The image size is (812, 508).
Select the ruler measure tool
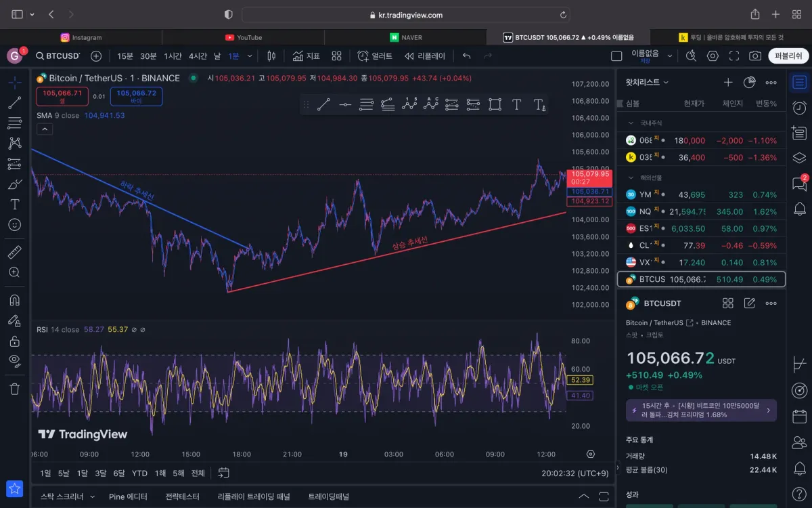(x=14, y=252)
